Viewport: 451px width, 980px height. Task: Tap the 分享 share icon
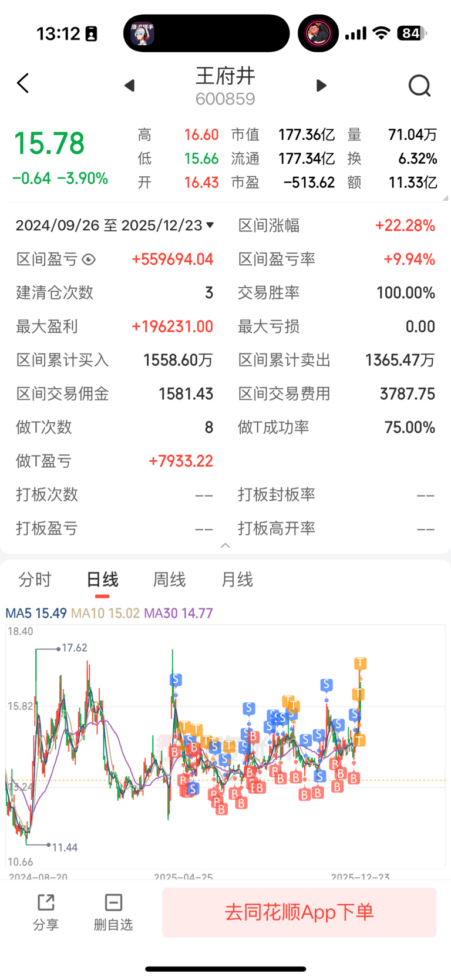coord(46,912)
